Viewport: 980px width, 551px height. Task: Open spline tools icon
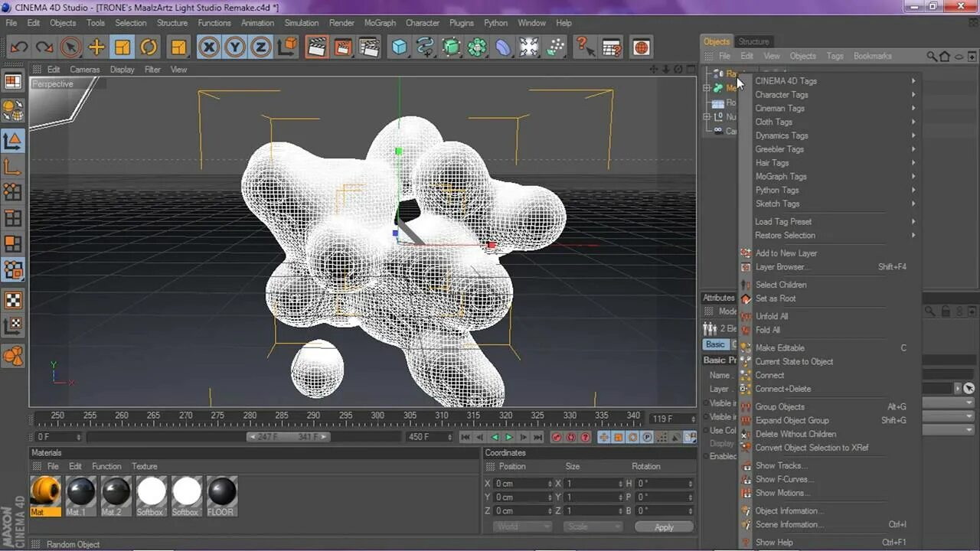click(426, 47)
